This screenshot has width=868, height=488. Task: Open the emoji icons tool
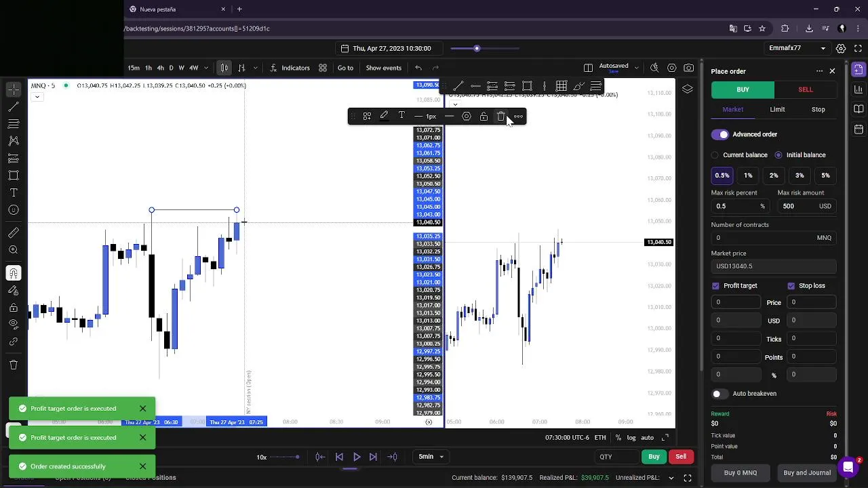point(14,210)
